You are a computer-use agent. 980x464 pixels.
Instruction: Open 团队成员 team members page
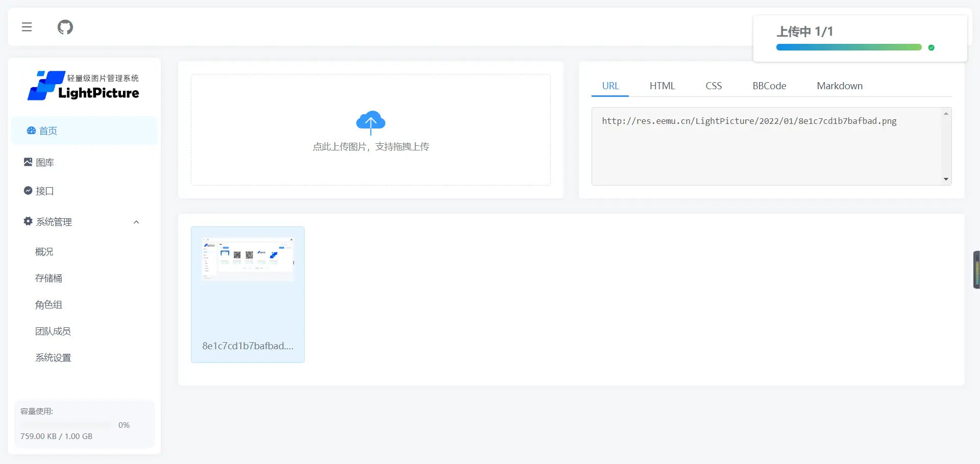pos(53,331)
